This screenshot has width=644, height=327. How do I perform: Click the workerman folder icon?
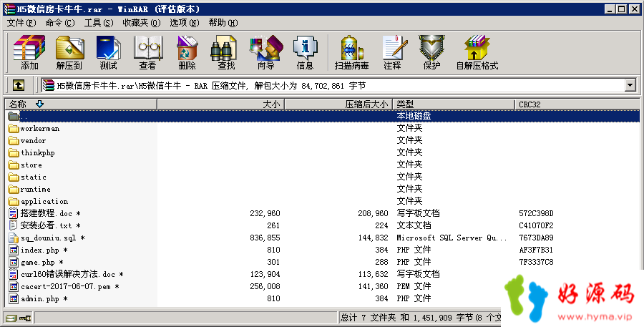pos(14,129)
